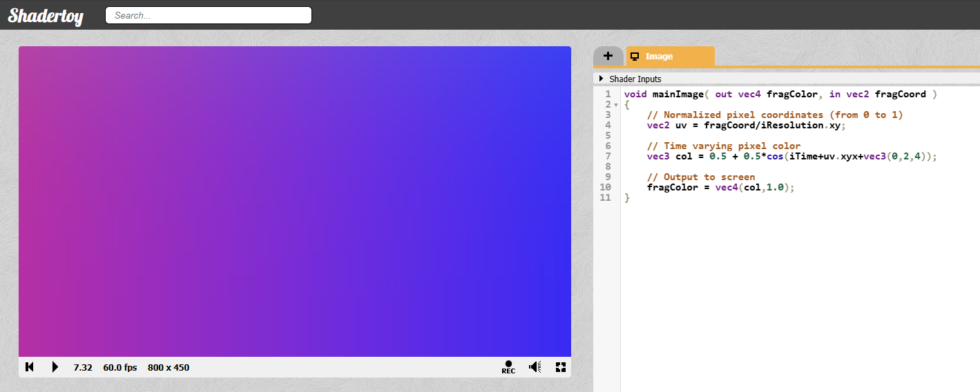Collapse the code block at line 2
980x392 pixels.
[615, 105]
